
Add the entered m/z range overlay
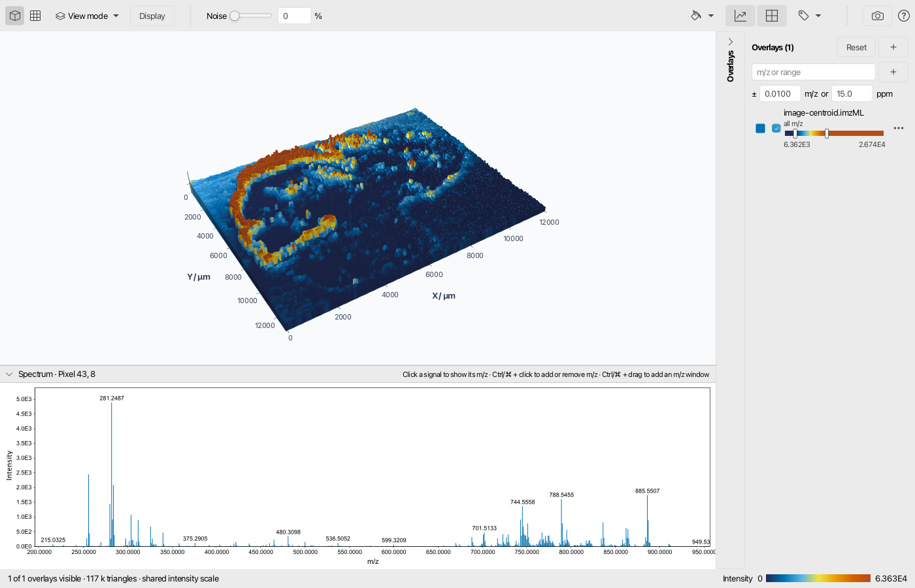click(893, 72)
